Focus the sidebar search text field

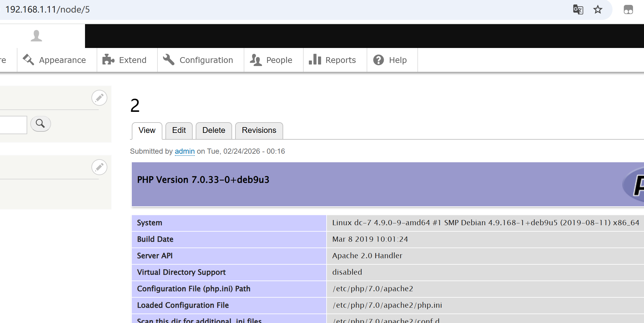click(x=12, y=125)
